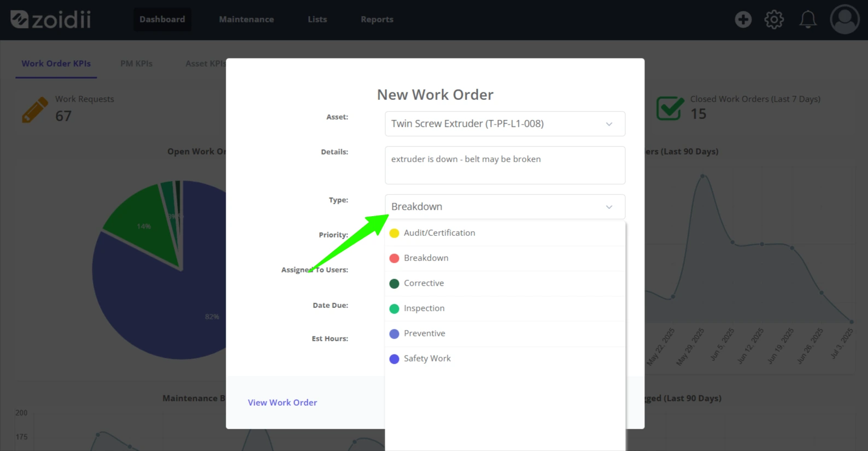Open the Dashboard menu

(162, 20)
